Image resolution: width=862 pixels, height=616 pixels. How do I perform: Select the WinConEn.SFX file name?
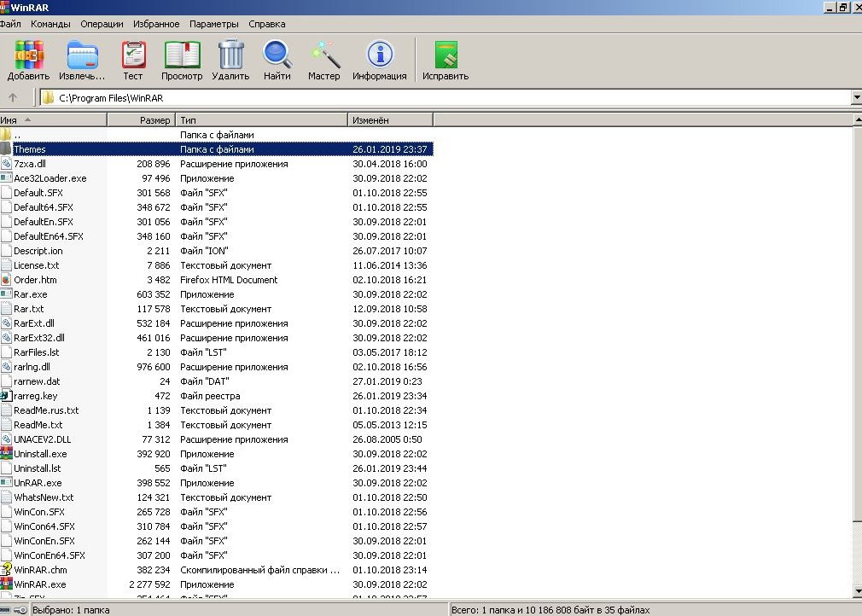(44, 541)
